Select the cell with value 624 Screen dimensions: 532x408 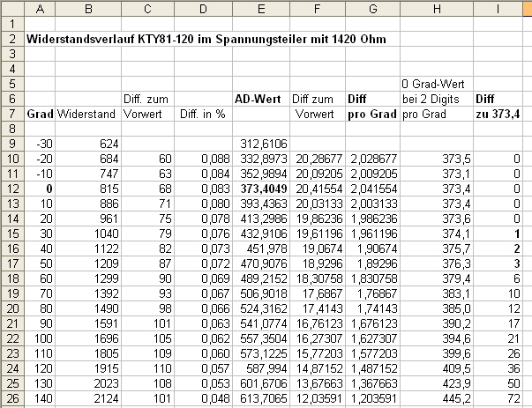coord(88,144)
